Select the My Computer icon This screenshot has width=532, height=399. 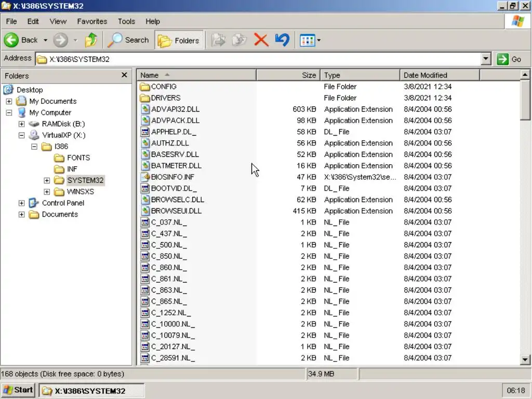[x=21, y=112]
